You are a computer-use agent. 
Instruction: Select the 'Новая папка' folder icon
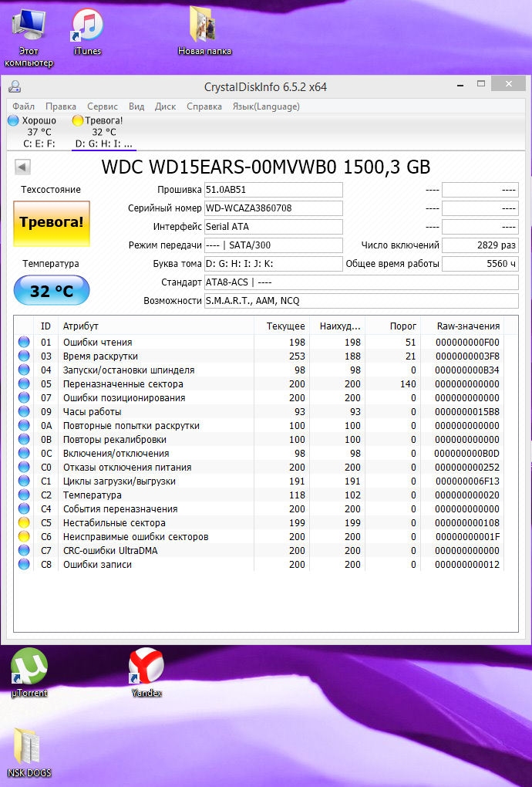(204, 27)
